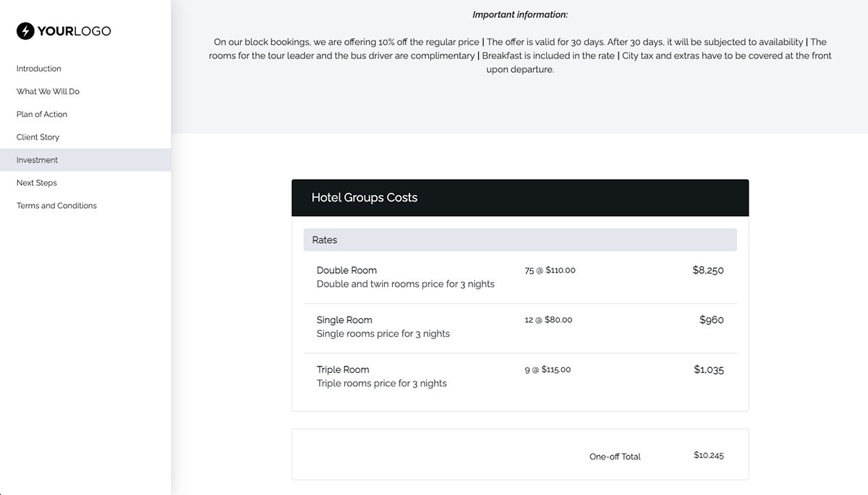Navigate to Plan of Action

41,113
